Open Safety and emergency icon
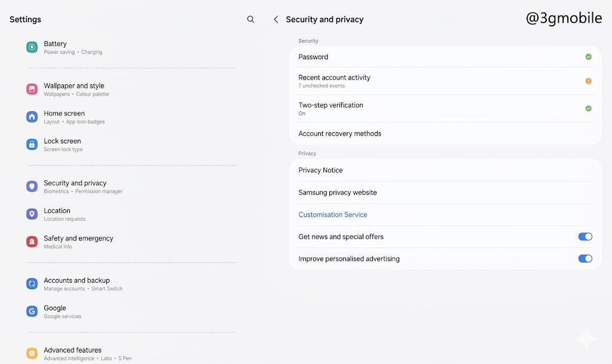The height and width of the screenshot is (364, 612). pos(32,241)
